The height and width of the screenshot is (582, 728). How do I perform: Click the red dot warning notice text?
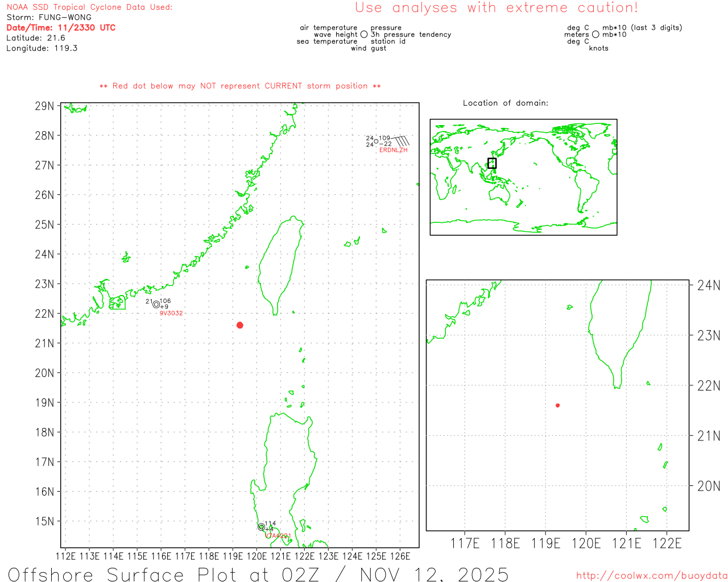click(240, 86)
